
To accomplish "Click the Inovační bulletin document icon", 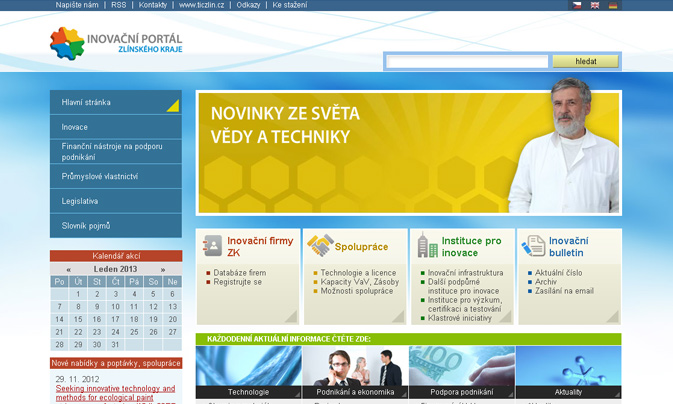I will (534, 246).
